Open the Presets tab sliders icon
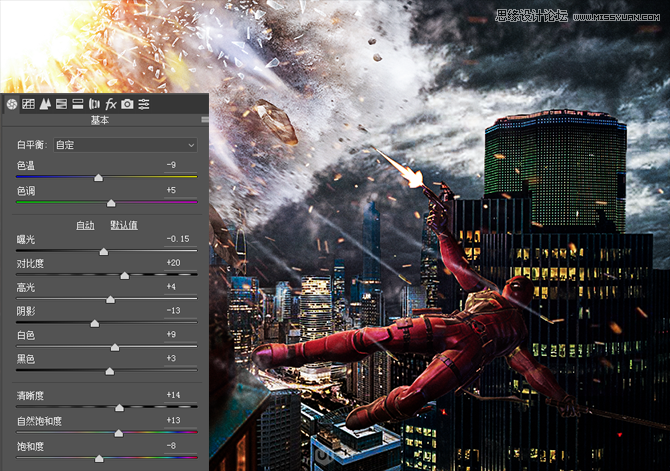The width and height of the screenshot is (670, 471). pyautogui.click(x=144, y=104)
